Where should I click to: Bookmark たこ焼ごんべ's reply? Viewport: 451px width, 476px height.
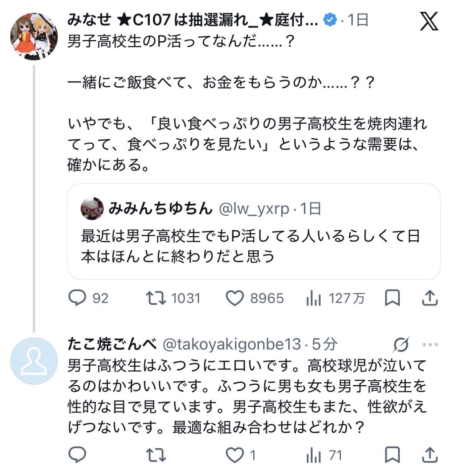pos(392,456)
